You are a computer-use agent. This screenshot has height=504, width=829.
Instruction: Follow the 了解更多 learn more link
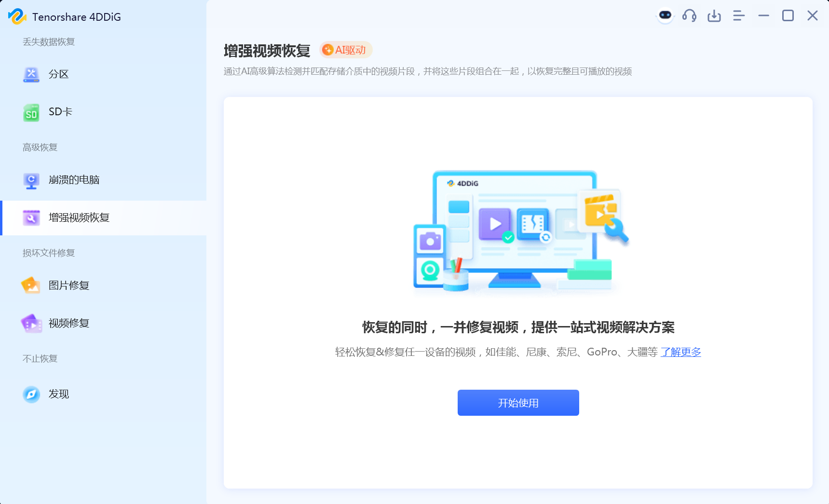pyautogui.click(x=680, y=352)
